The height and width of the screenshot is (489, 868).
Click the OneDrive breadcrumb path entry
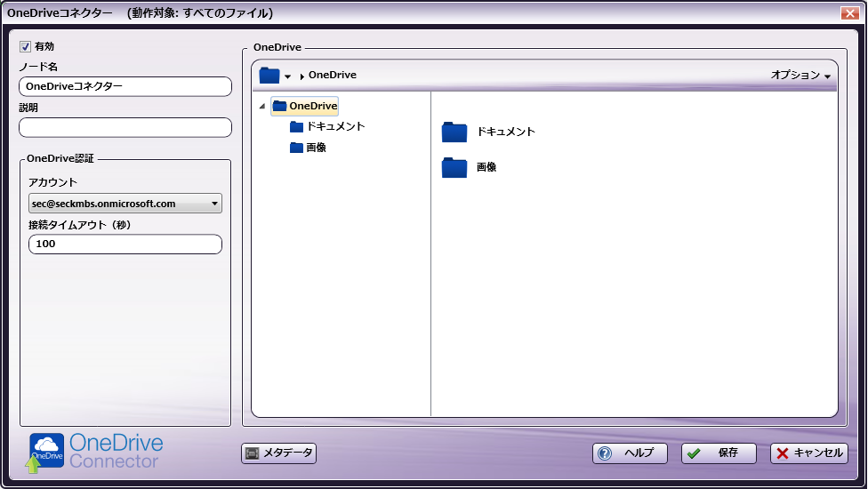point(332,75)
